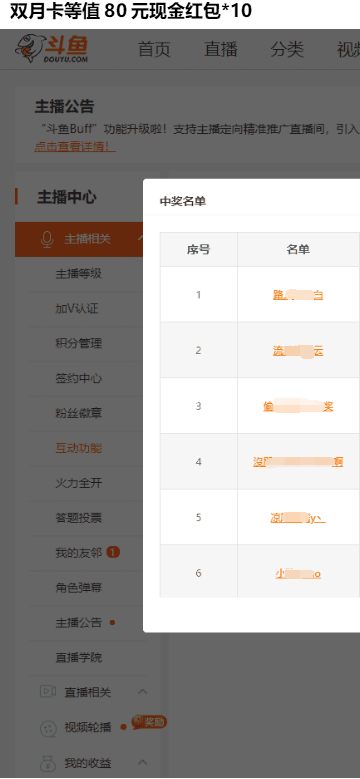The height and width of the screenshot is (779, 360).
Task: Click the 奖励 badge next to 视频轮播
Action: tap(149, 722)
